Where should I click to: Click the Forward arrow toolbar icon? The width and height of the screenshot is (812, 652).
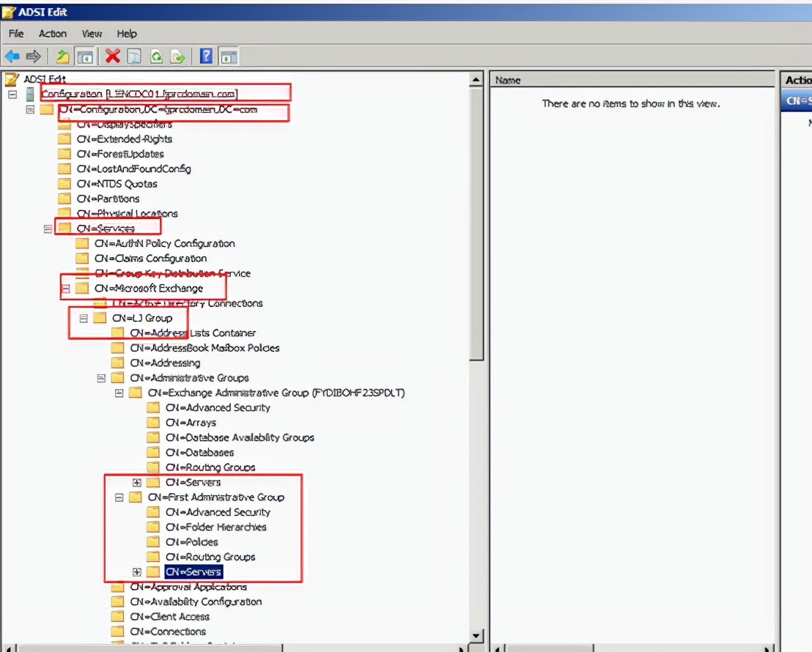(x=33, y=56)
